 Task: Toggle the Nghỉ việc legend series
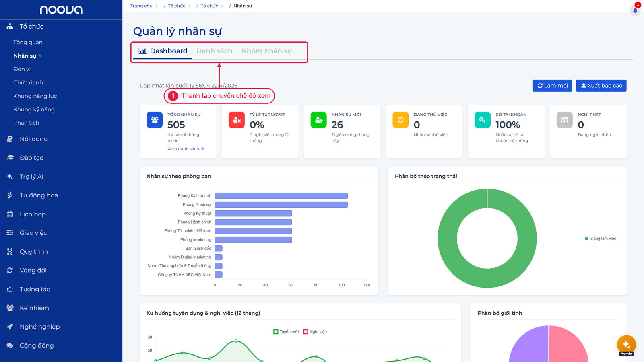[x=315, y=332]
